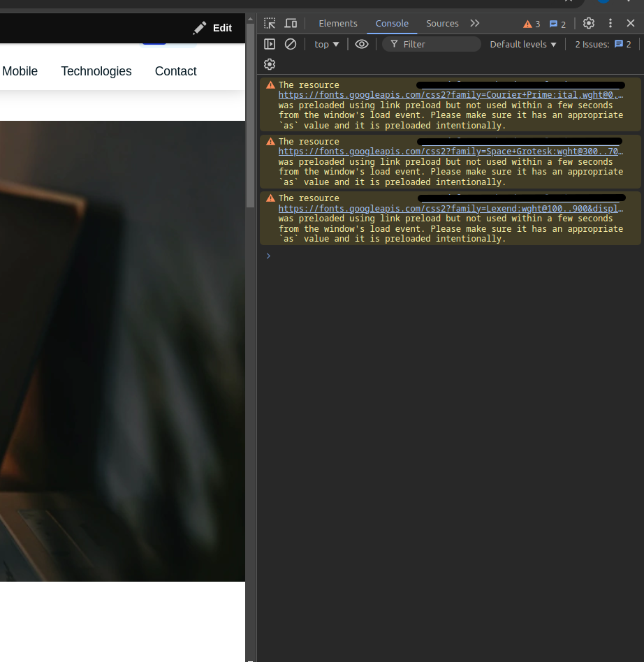Switch to the Elements tab
Viewport: 644px width, 662px height.
pos(337,23)
